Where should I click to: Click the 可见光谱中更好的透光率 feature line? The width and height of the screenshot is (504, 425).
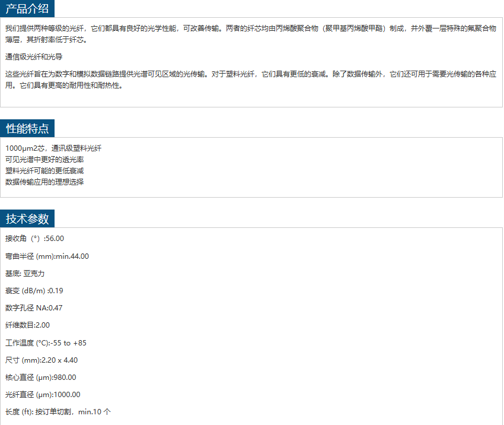[x=44, y=160]
